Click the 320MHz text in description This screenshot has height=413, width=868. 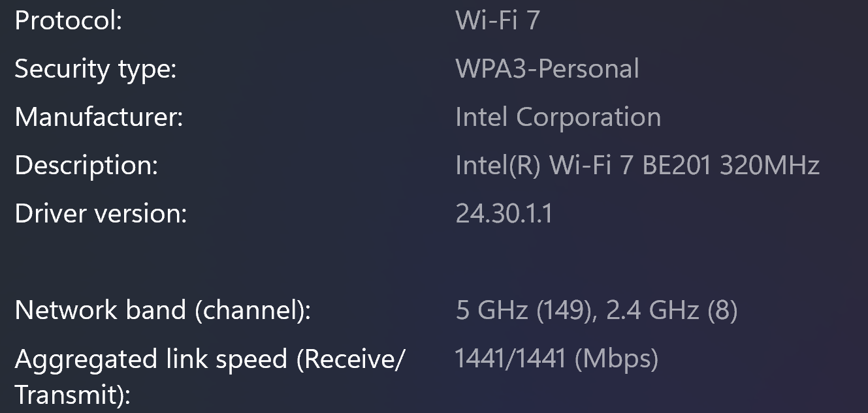click(x=769, y=166)
